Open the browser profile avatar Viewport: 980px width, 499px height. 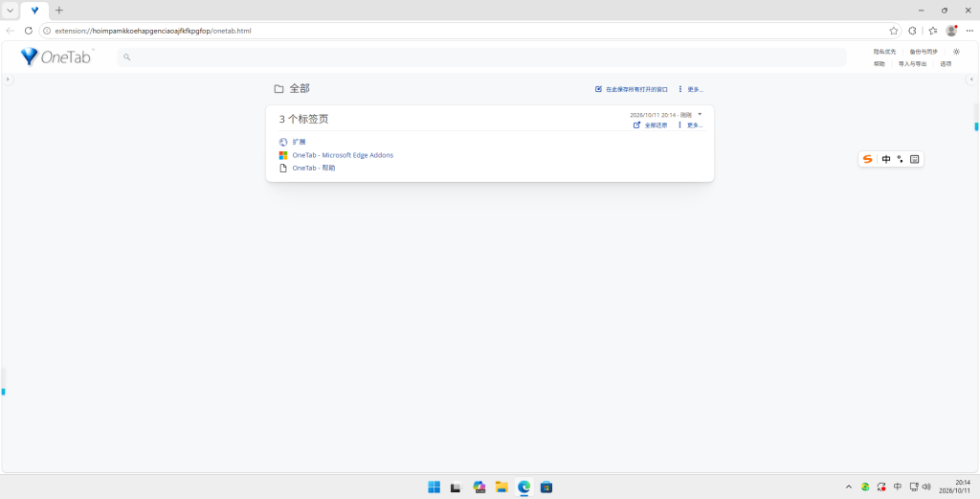(x=951, y=31)
